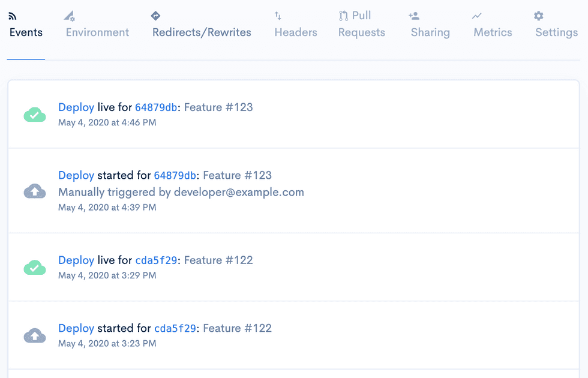Open the Pull Requests tab
Screen dimensions: 588x378
pos(361,25)
